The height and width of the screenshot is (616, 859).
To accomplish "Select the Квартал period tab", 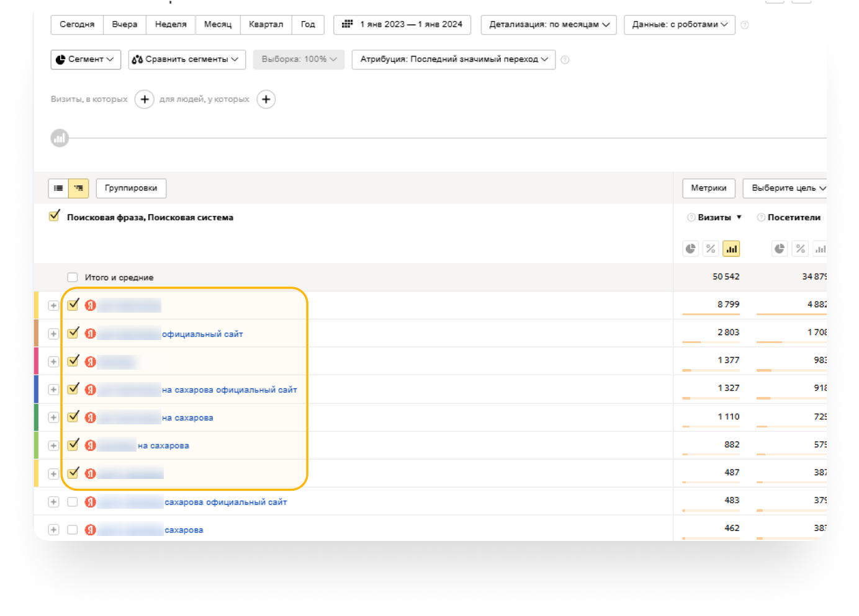I will (266, 25).
